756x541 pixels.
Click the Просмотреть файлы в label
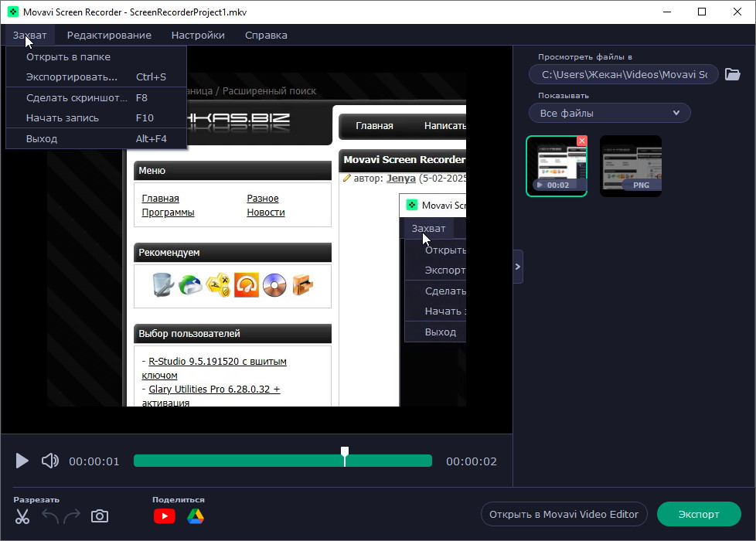[x=585, y=57]
